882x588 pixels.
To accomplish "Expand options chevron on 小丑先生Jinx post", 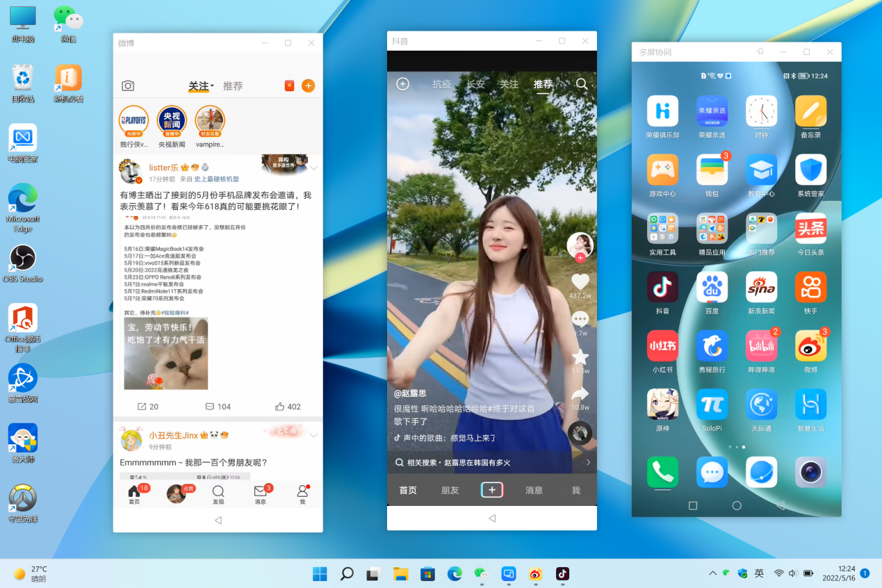I will pos(313,436).
